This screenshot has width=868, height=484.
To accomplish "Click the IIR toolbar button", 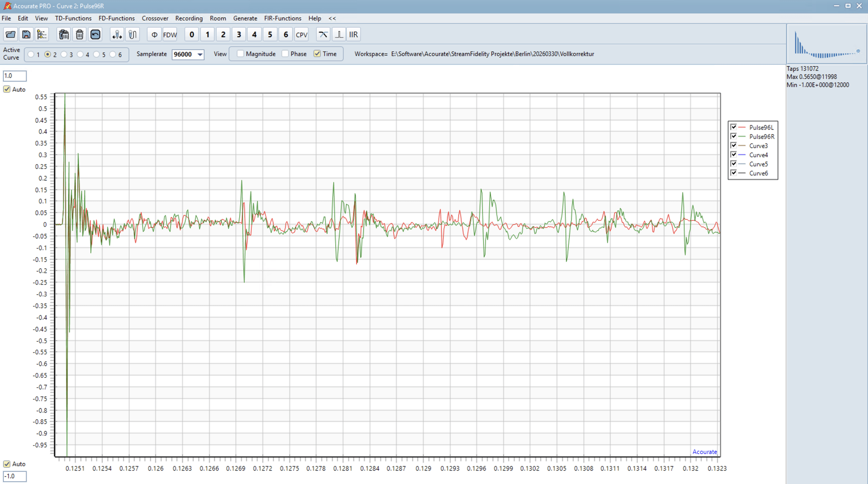I will (353, 34).
